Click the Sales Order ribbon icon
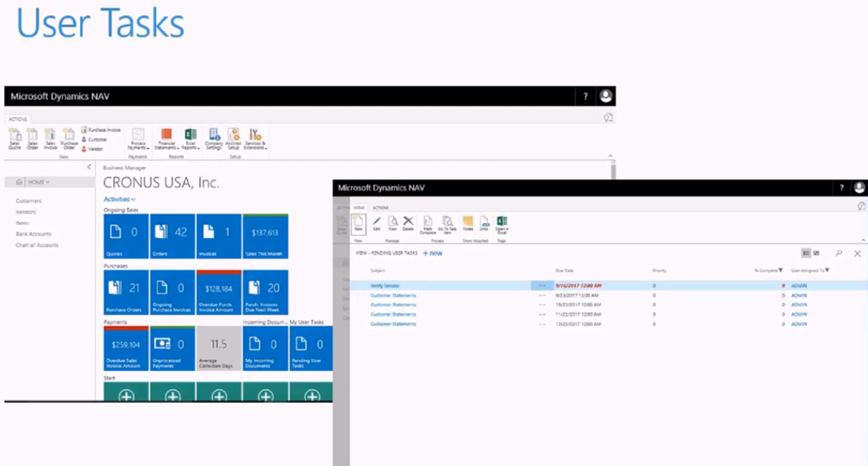The height and width of the screenshot is (466, 868). [x=32, y=138]
